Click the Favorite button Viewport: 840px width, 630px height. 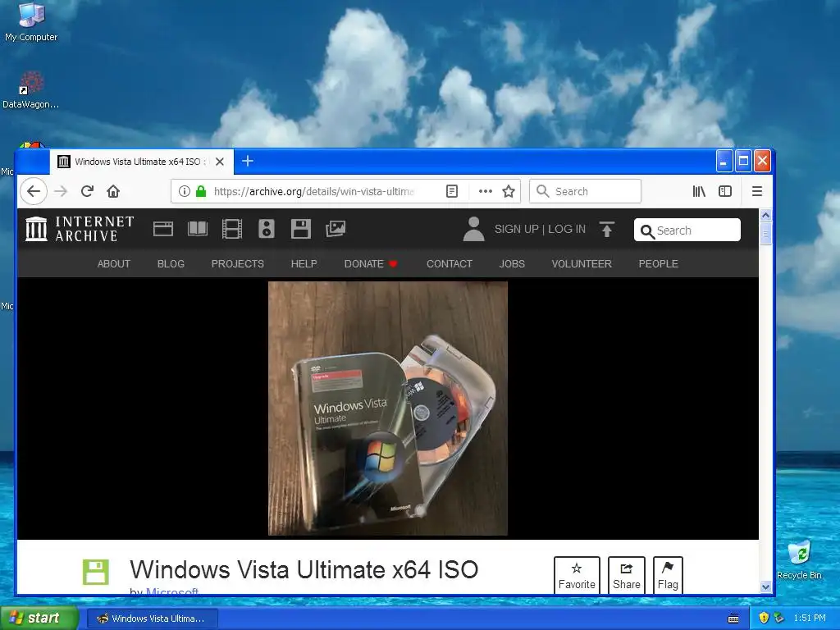pos(577,575)
